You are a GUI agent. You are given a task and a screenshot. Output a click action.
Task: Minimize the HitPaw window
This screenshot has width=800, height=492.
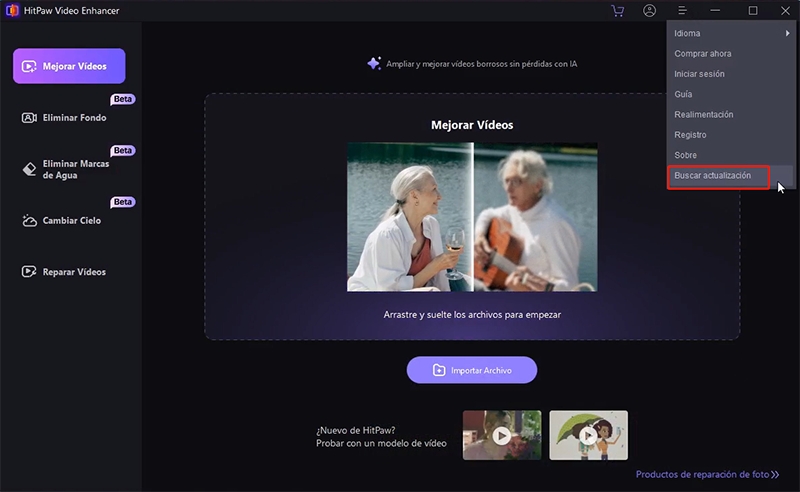pos(715,11)
